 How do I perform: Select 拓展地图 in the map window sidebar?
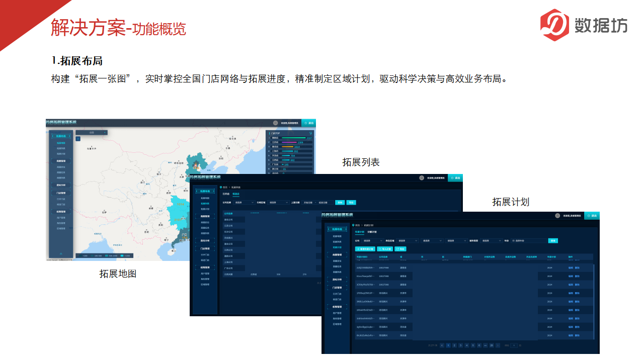coord(61,143)
